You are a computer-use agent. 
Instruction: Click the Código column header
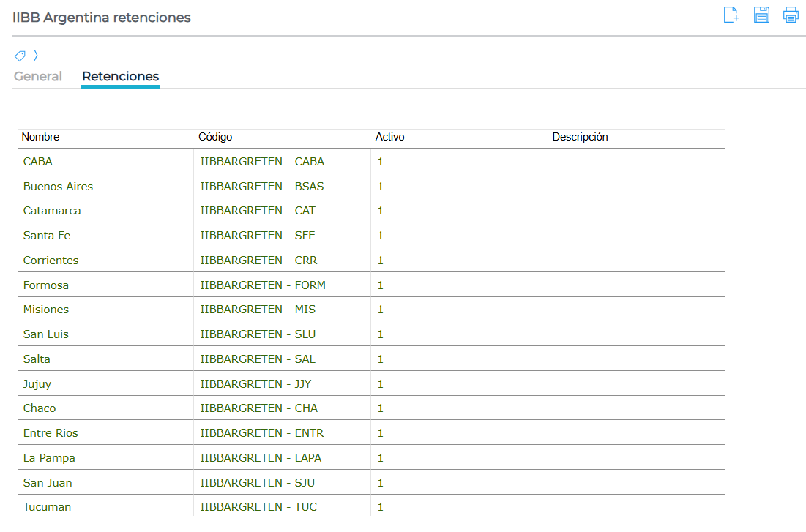(215, 137)
